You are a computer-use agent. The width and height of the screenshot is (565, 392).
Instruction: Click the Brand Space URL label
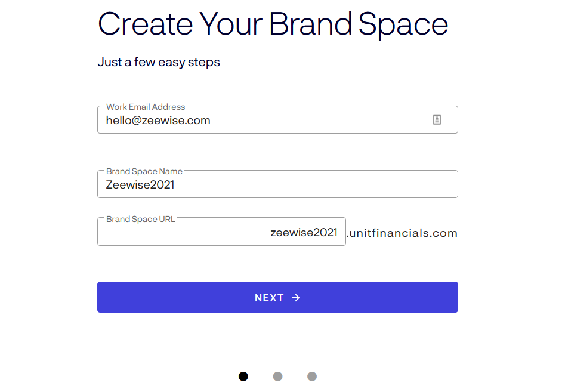(x=140, y=219)
